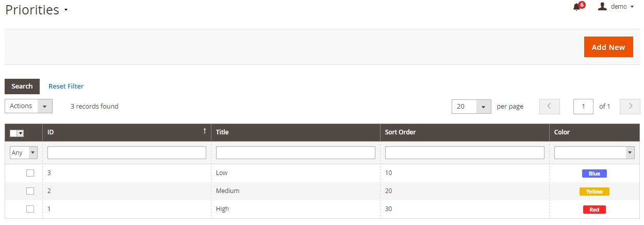This screenshot has width=644, height=225.
Task: Expand the Priorities title dropdown
Action: [x=66, y=10]
